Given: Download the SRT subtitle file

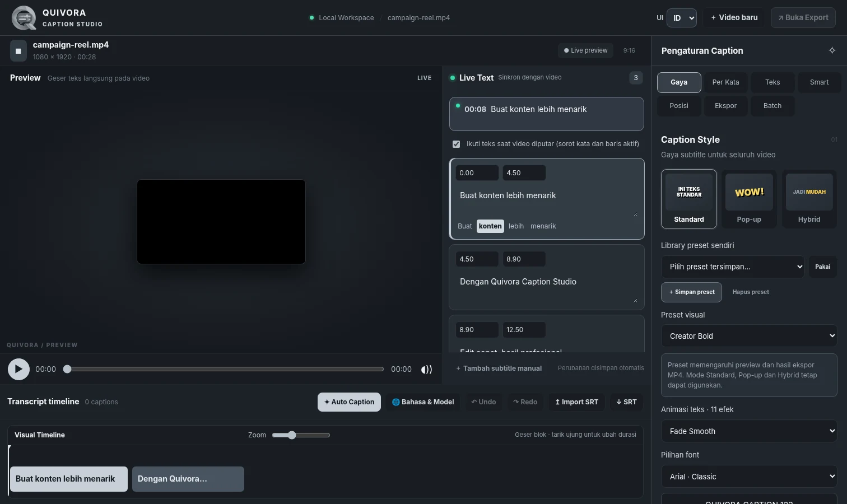Looking at the screenshot, I should coord(626,402).
